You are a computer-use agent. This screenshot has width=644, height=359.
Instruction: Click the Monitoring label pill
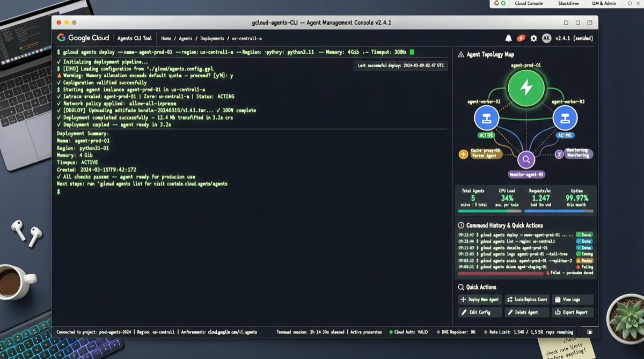point(578,153)
